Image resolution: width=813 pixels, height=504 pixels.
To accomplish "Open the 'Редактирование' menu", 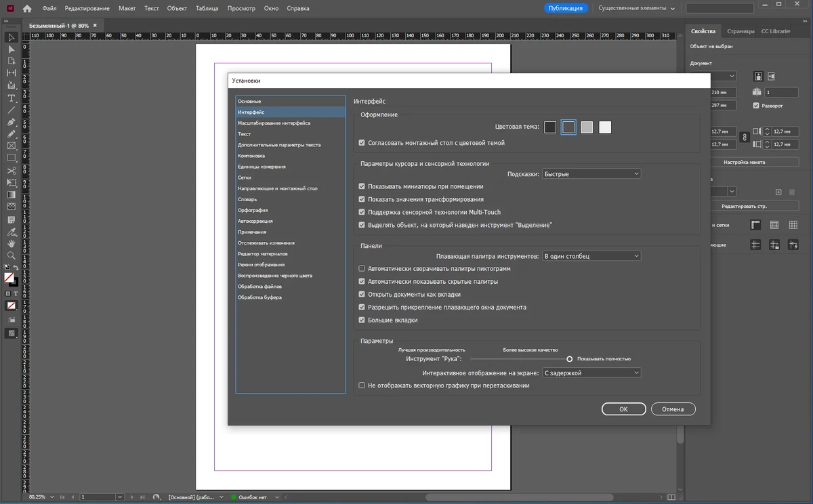I will pyautogui.click(x=87, y=9).
